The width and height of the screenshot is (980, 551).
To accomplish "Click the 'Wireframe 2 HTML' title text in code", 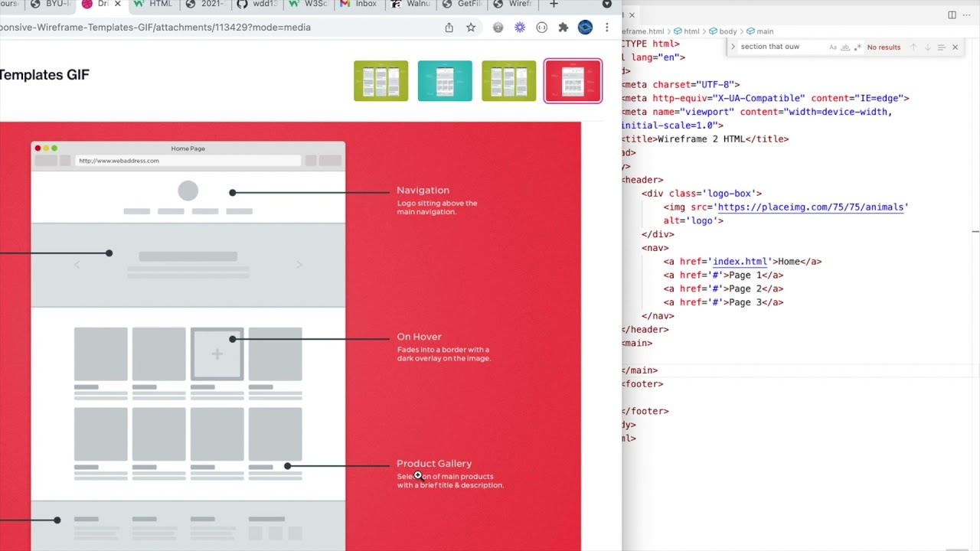I will click(x=701, y=139).
